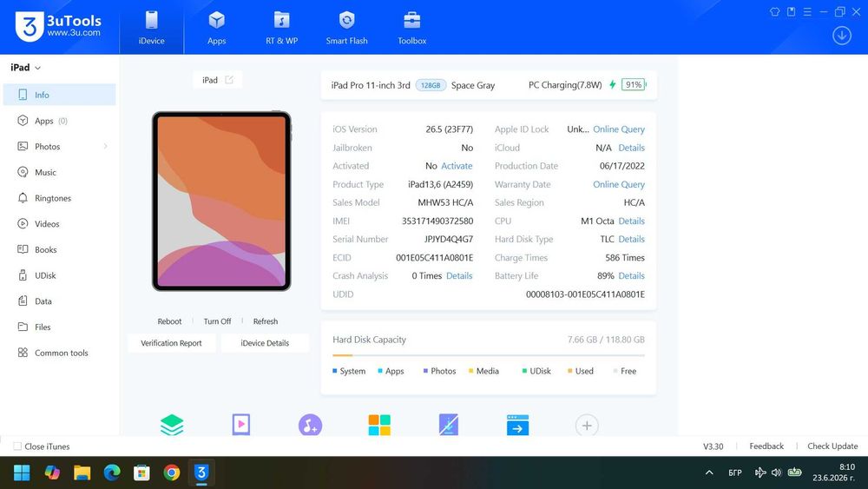The width and height of the screenshot is (868, 489).
Task: Click Online Query for Warranty Date
Action: coord(619,184)
